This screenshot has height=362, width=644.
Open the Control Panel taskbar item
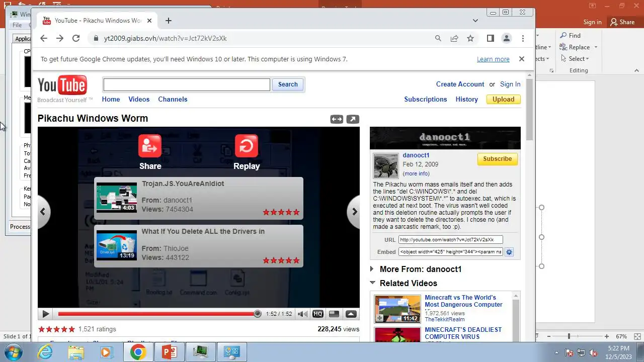pyautogui.click(x=232, y=352)
